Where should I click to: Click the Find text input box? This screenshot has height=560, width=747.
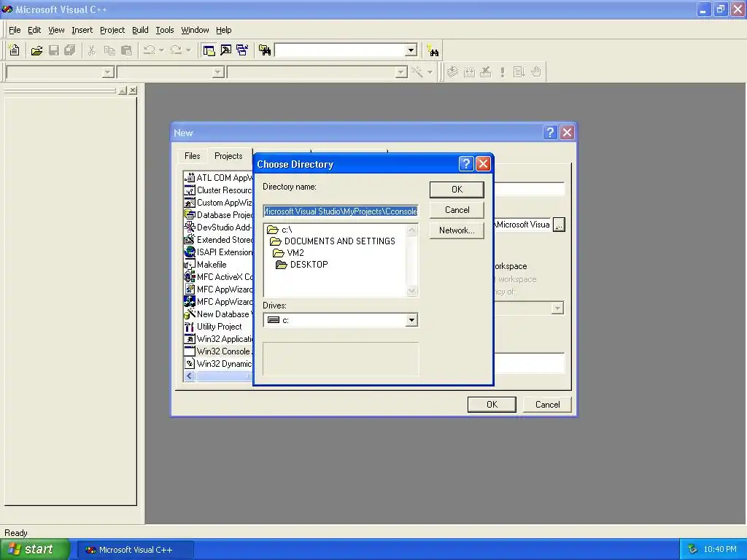click(x=340, y=50)
